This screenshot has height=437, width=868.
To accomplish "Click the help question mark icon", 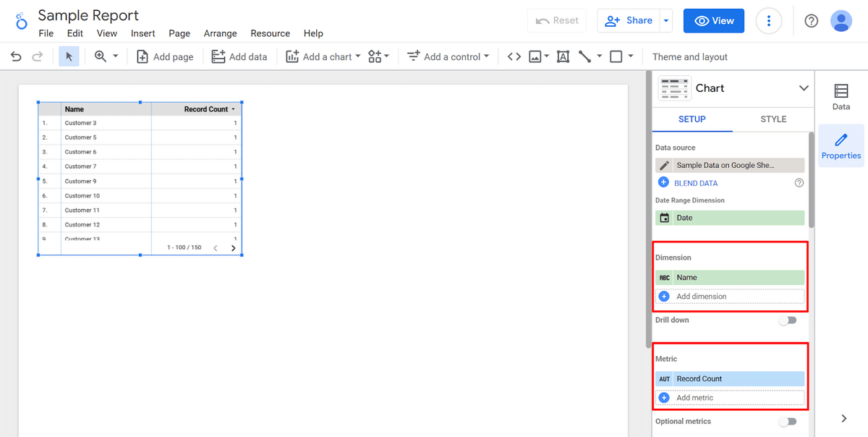I will tap(811, 21).
